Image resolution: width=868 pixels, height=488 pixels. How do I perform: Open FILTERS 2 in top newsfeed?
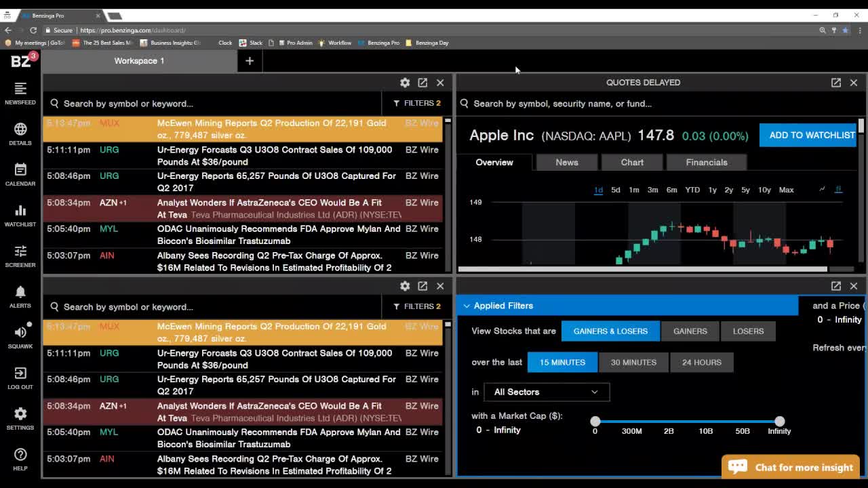[417, 103]
